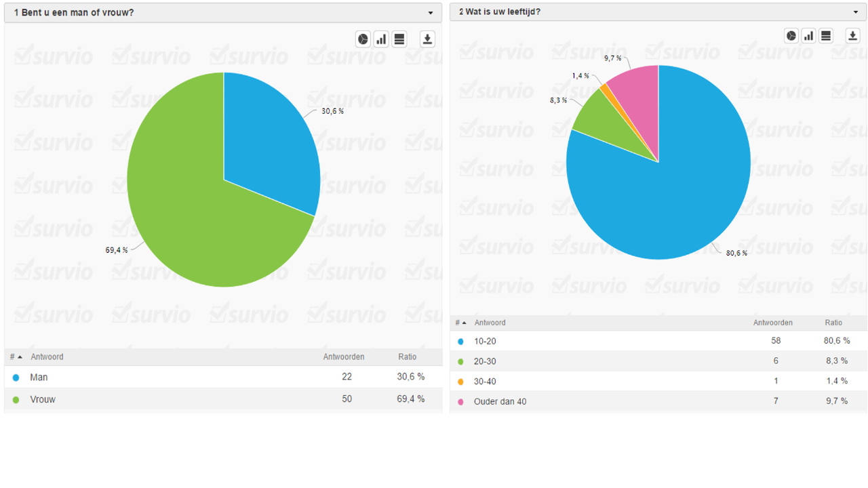
Task: Download the gender question chart
Action: click(x=427, y=39)
